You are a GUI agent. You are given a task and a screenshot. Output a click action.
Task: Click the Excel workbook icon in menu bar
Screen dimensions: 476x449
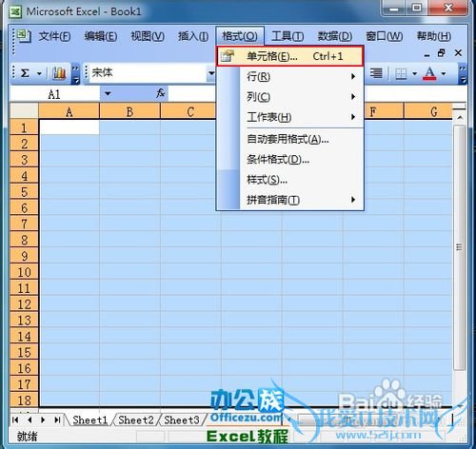pyautogui.click(x=24, y=36)
